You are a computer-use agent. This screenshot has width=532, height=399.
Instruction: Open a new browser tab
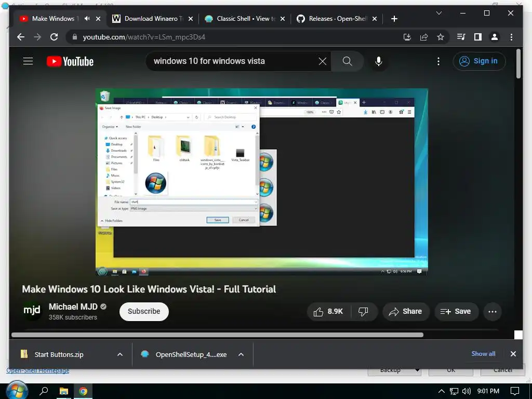[x=394, y=19]
